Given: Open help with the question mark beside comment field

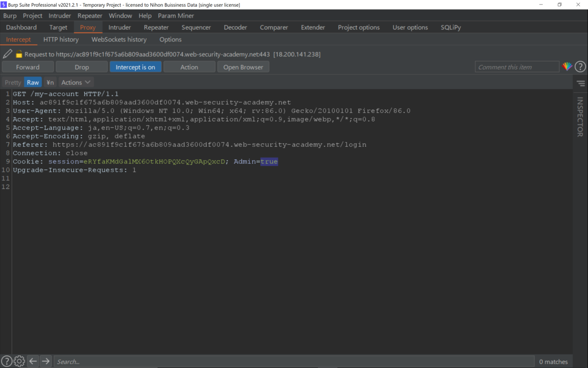Looking at the screenshot, I should pyautogui.click(x=580, y=67).
